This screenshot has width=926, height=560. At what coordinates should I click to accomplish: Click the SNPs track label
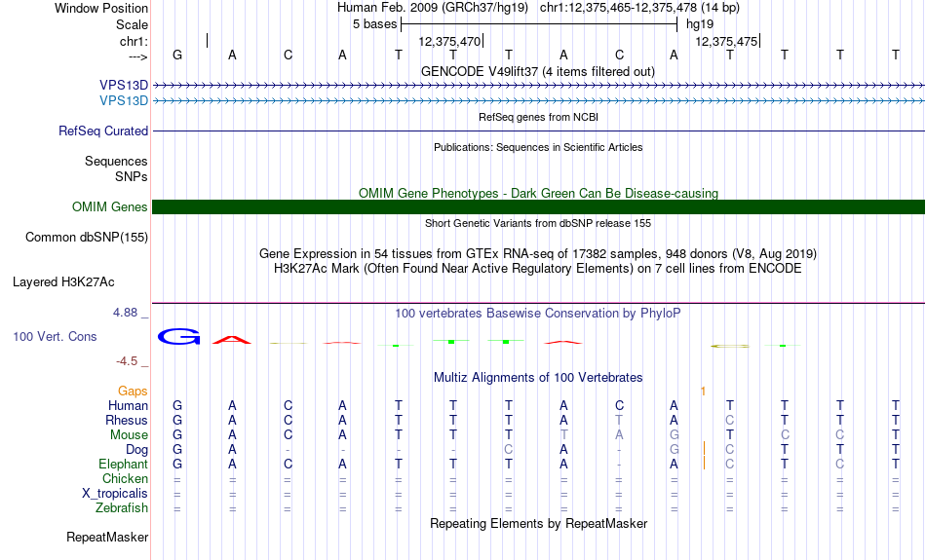(132, 176)
